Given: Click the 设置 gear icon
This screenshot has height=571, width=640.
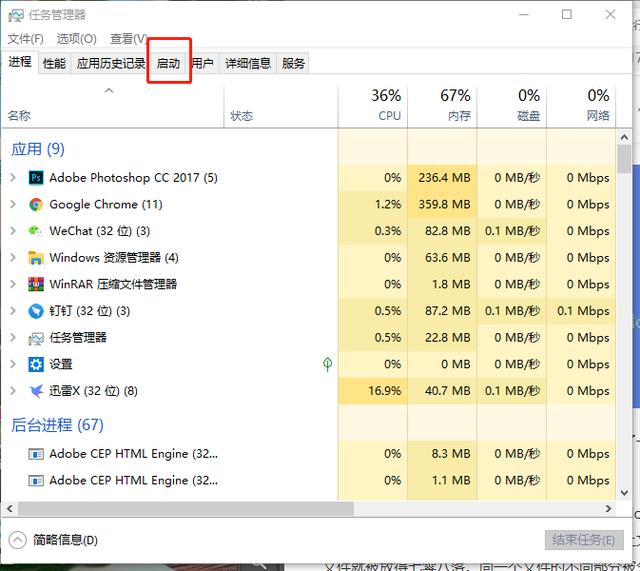Looking at the screenshot, I should (x=36, y=364).
